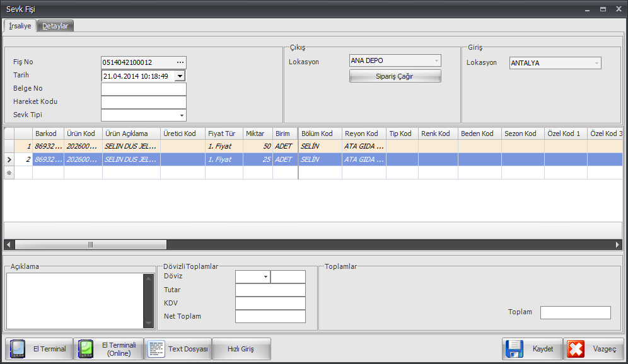
Task: Click inside the Belge No field
Action: [143, 89]
